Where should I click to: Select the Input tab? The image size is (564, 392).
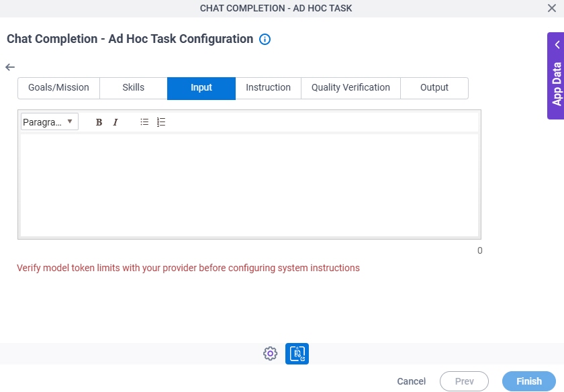pyautogui.click(x=201, y=88)
